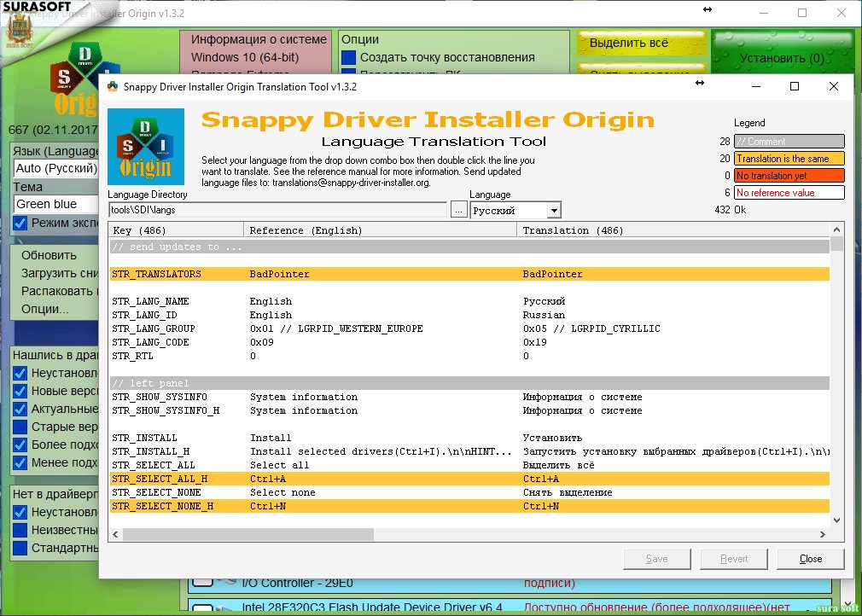The width and height of the screenshot is (862, 616).
Task: Click the green 'Установить (0)' button
Action: click(x=783, y=53)
